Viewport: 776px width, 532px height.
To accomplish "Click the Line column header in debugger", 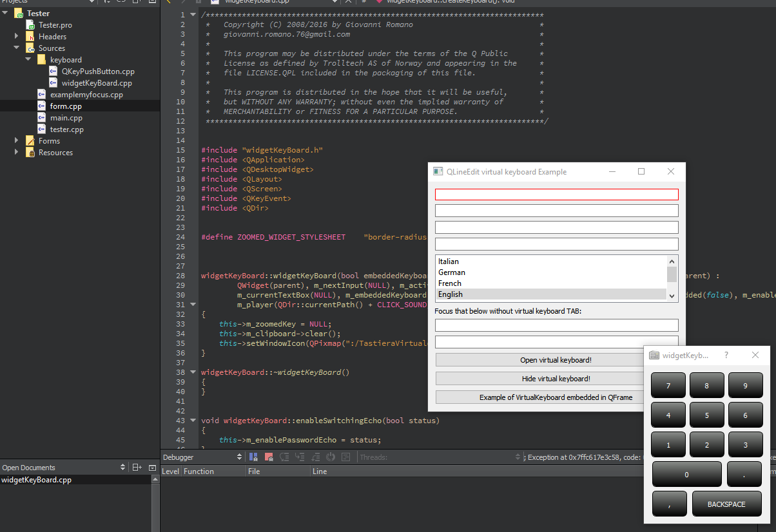I will click(x=320, y=471).
